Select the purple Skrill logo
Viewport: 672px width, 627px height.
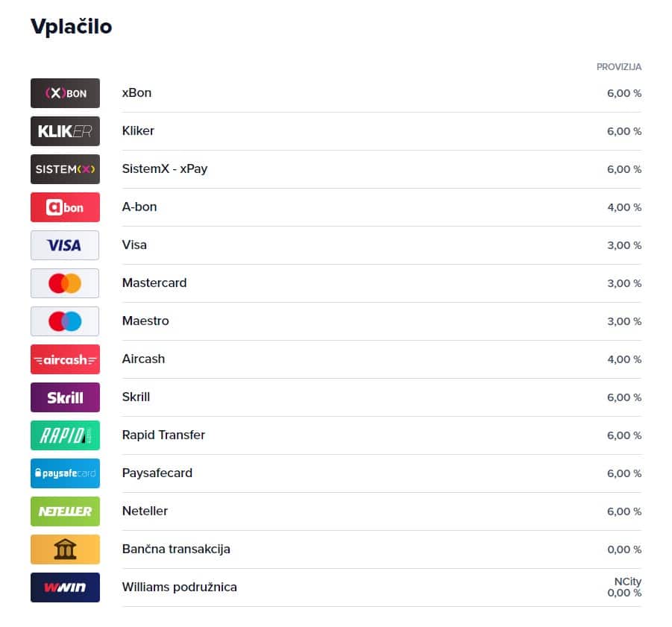[x=65, y=397]
